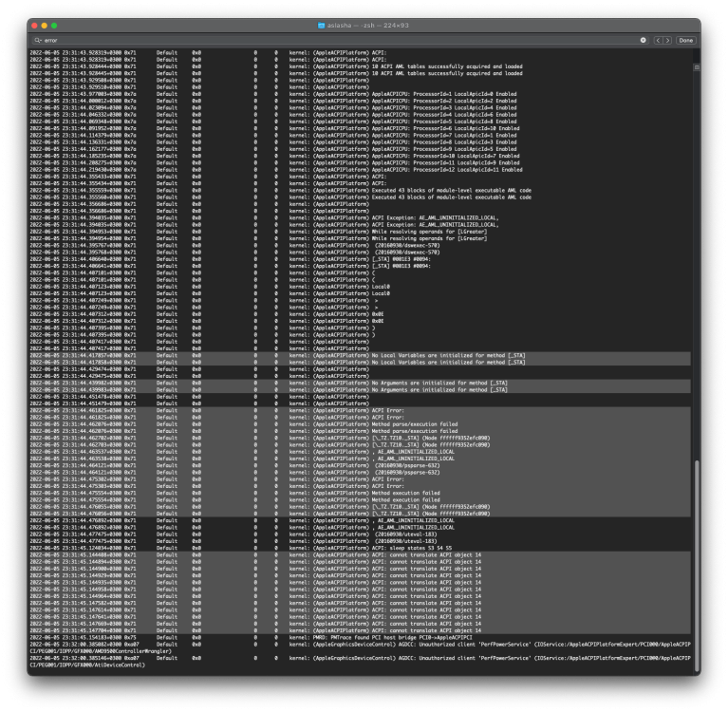Dismiss the find bar with Done
Screen dimensions: 728x712
685,41
